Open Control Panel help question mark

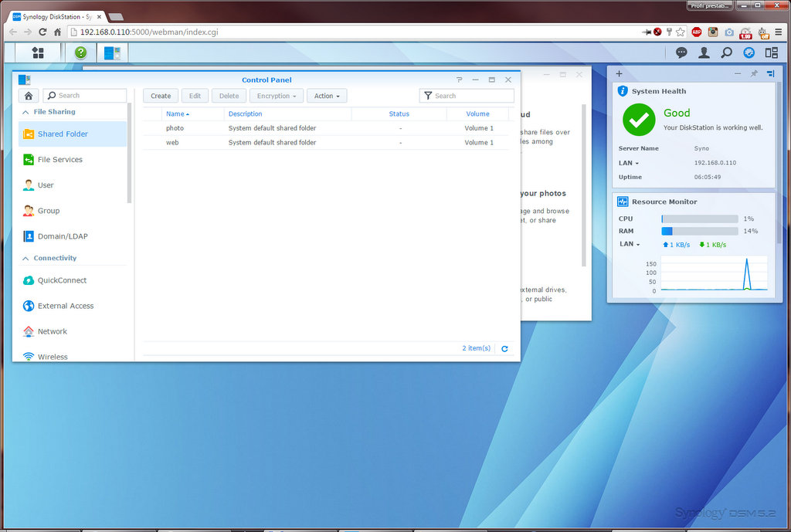click(x=459, y=80)
